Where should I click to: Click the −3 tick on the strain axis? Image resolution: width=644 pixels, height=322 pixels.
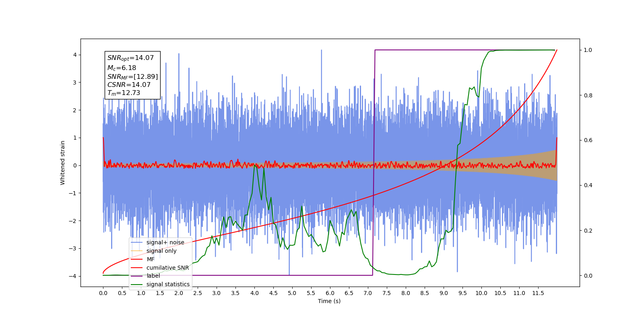(72, 248)
